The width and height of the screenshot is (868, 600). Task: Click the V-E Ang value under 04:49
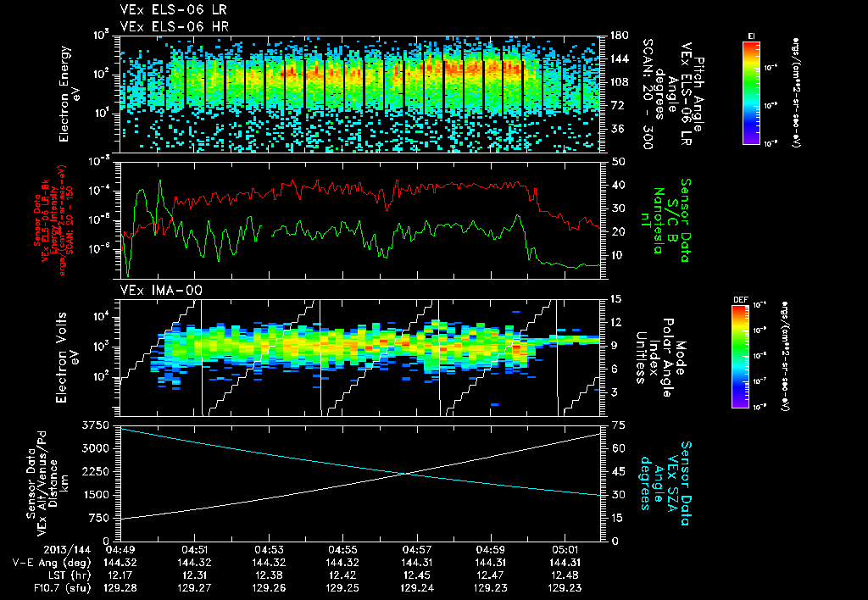click(x=120, y=563)
